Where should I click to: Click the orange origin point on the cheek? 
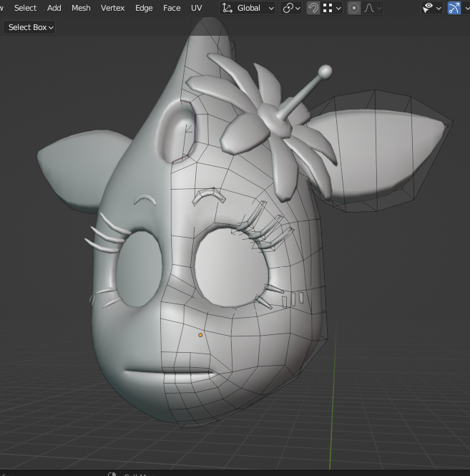(200, 335)
